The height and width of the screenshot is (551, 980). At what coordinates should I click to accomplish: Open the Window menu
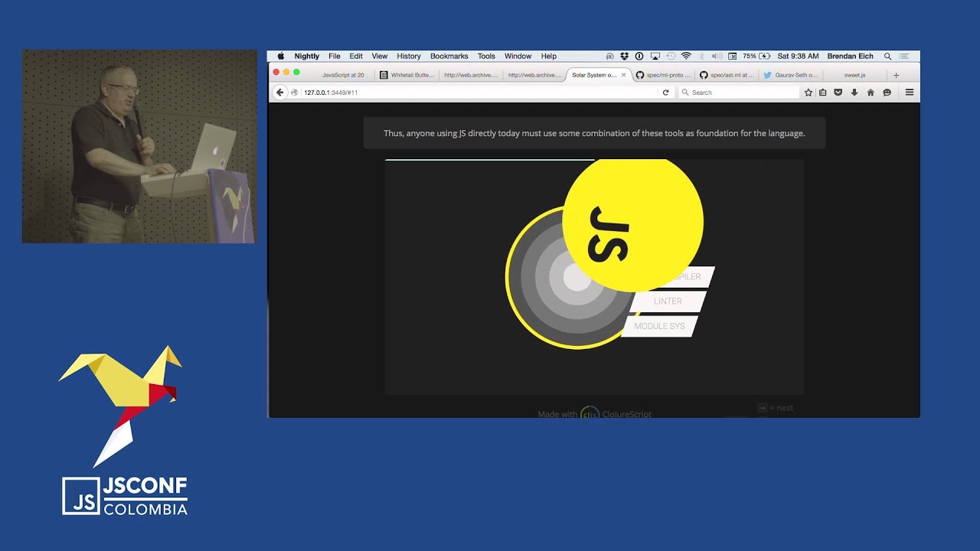coord(518,56)
